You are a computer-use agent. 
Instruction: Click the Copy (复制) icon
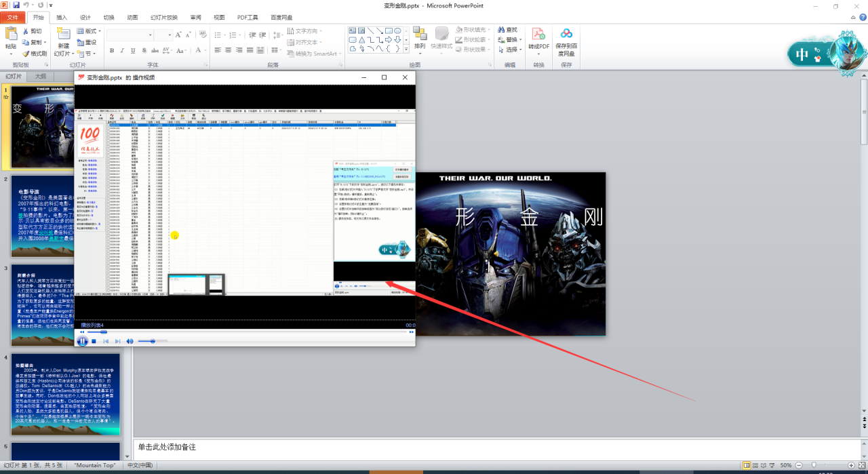pos(25,42)
